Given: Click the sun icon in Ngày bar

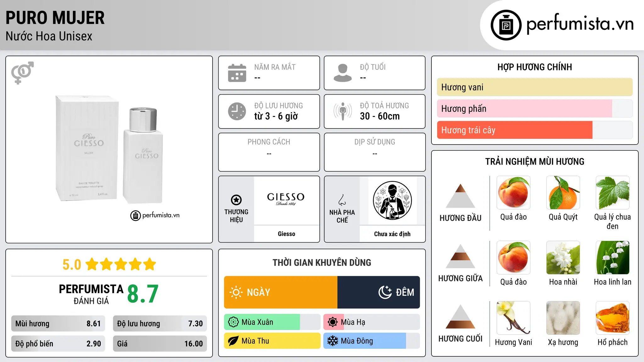Looking at the screenshot, I should [x=236, y=292].
